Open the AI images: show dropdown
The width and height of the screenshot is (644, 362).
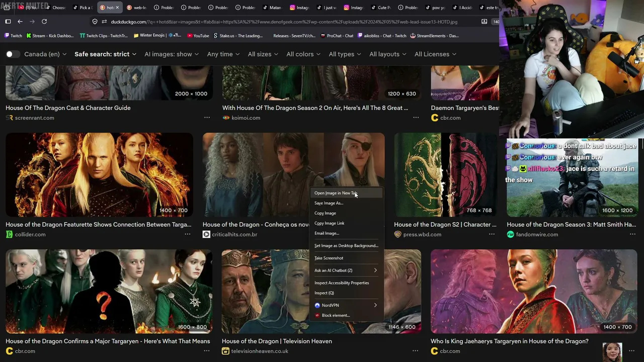pos(172,54)
